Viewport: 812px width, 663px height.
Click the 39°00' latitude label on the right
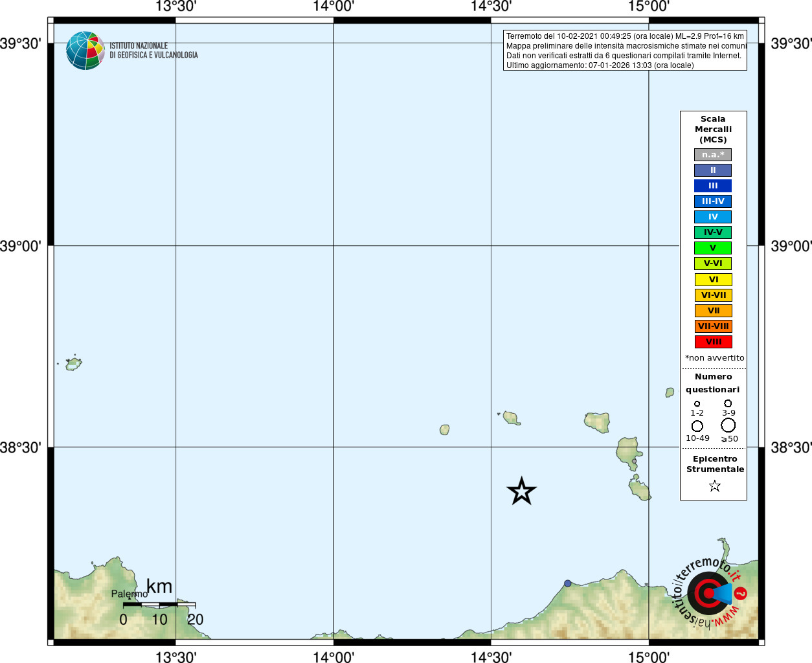click(x=791, y=246)
